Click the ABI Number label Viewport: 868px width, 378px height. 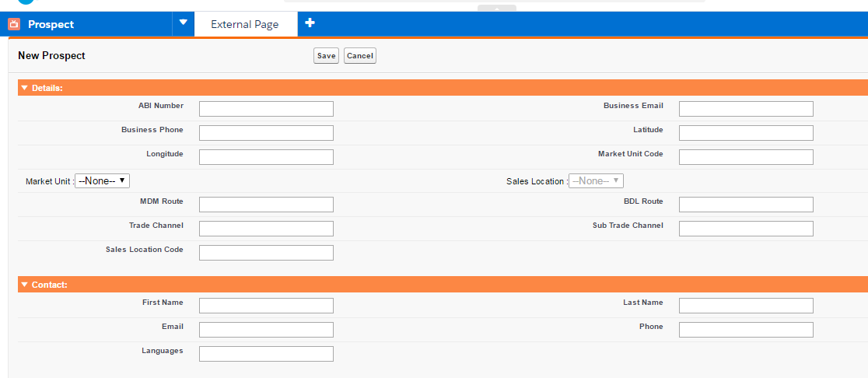[161, 105]
